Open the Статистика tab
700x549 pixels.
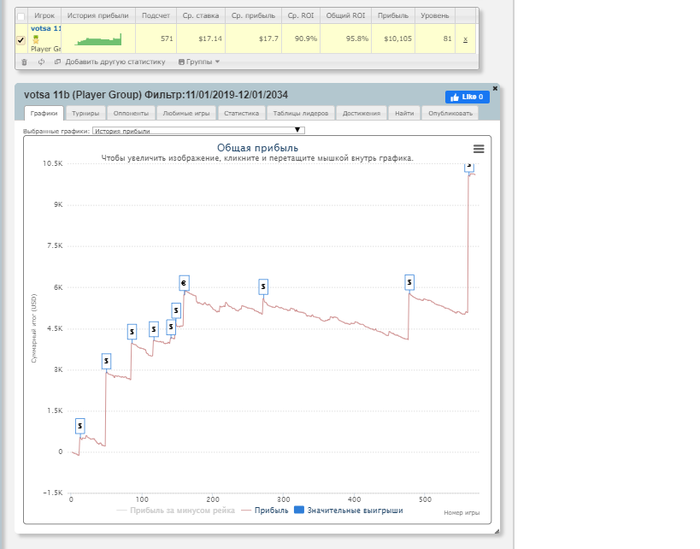(x=242, y=113)
